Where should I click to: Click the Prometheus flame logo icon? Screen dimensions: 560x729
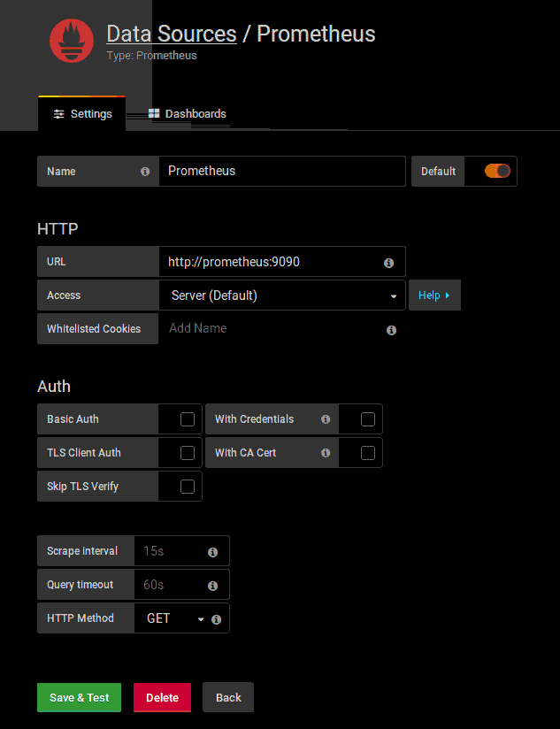point(72,41)
